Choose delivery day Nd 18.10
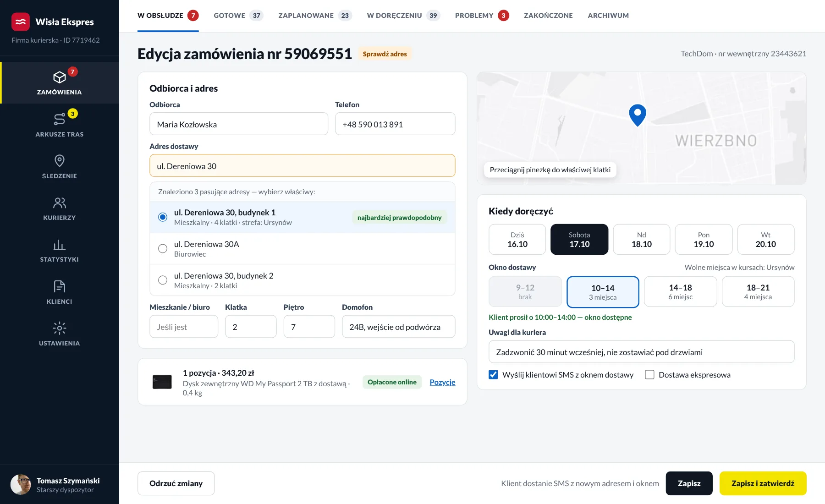Screen dimensions: 825x504 [x=642, y=239]
